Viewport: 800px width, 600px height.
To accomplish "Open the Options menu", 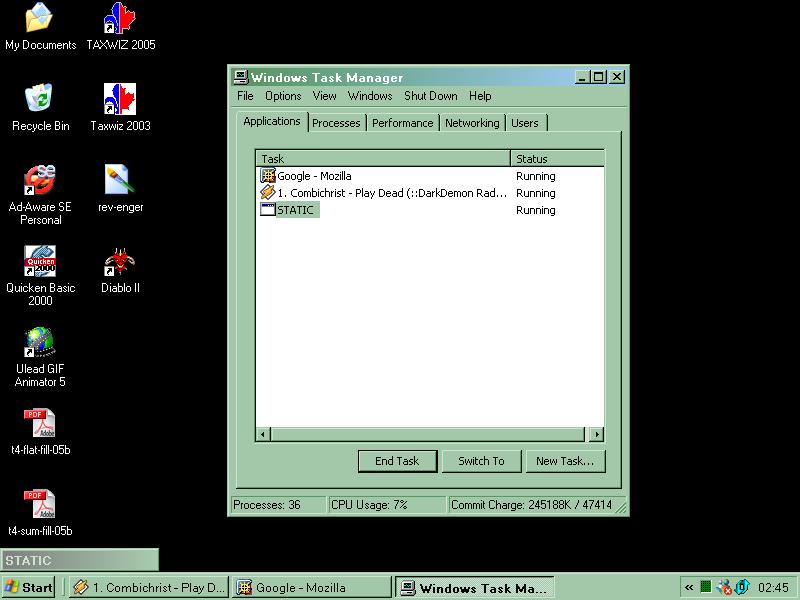I will [x=283, y=96].
